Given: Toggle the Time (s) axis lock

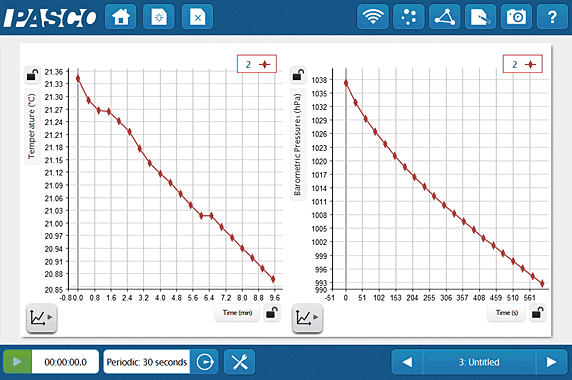Looking at the screenshot, I should (537, 313).
